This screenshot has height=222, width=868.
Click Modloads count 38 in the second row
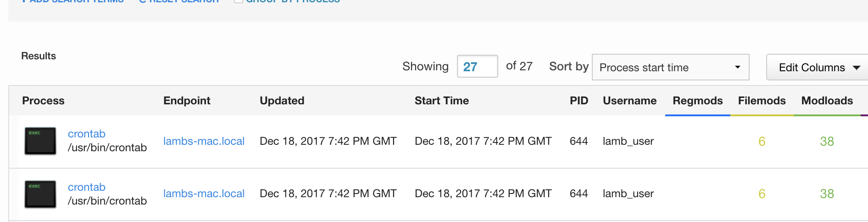(x=827, y=194)
